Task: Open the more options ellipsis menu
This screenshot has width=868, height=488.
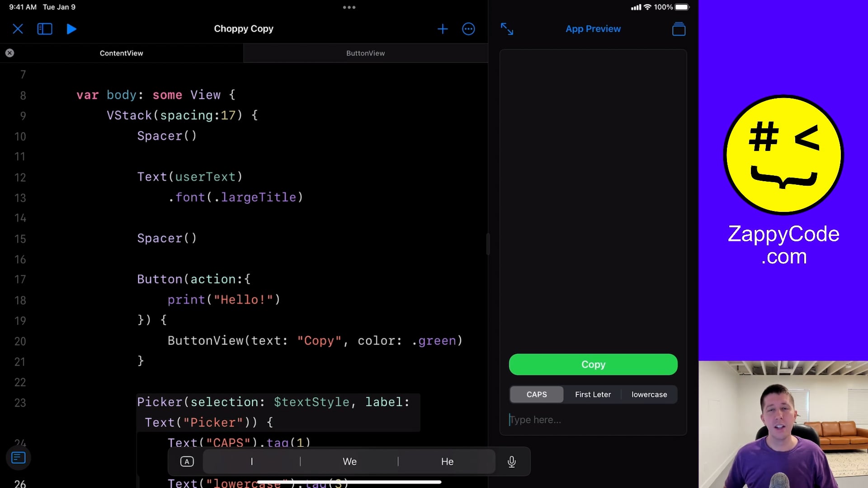Action: (468, 29)
